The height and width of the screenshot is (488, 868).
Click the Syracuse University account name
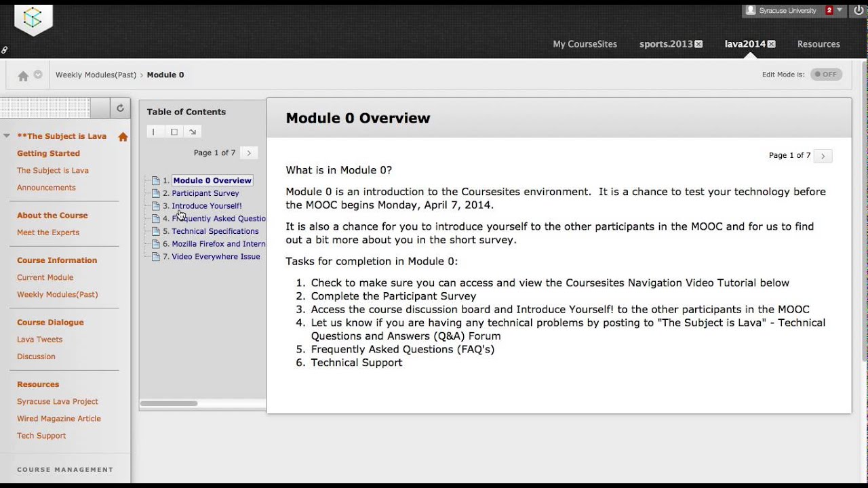788,11
